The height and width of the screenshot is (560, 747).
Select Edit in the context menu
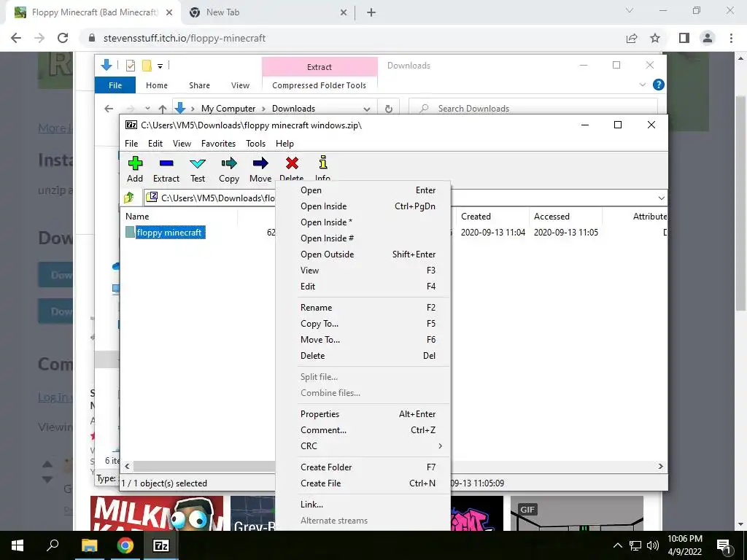tap(363, 286)
